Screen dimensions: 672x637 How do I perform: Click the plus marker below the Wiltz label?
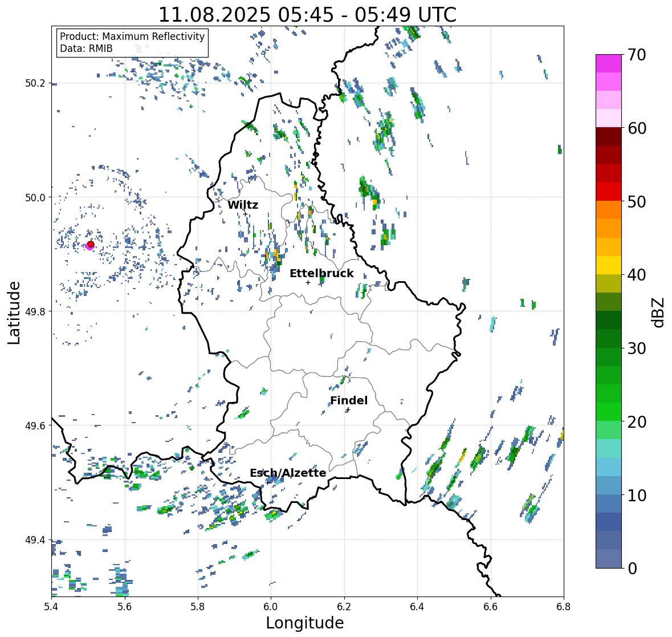click(245, 214)
